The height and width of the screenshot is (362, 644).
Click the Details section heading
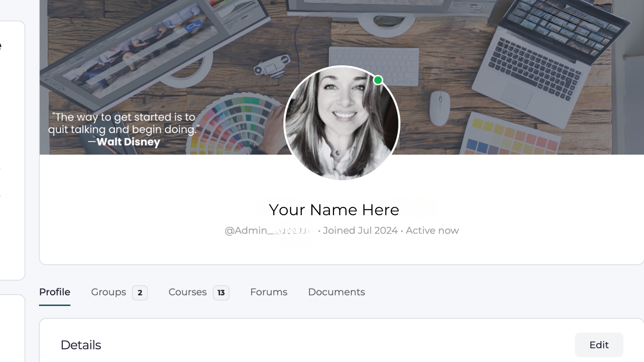[x=80, y=345]
